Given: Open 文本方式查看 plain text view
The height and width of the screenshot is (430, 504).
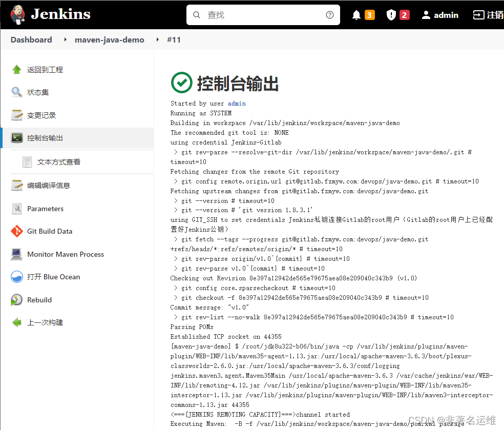Looking at the screenshot, I should pyautogui.click(x=59, y=162).
